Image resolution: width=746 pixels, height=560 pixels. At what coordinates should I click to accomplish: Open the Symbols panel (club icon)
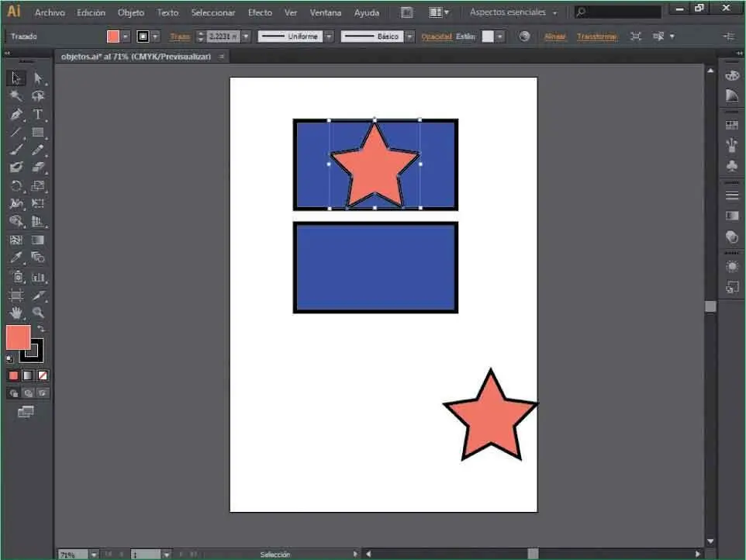pos(732,165)
